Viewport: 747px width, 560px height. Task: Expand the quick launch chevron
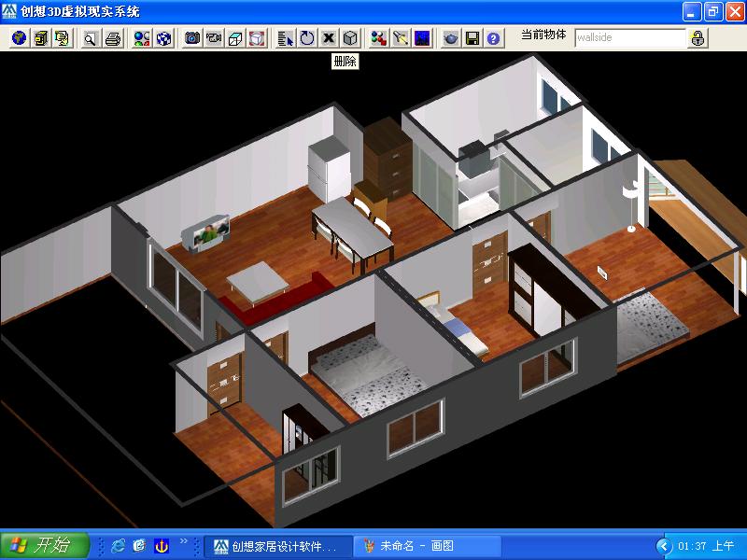pyautogui.click(x=184, y=541)
